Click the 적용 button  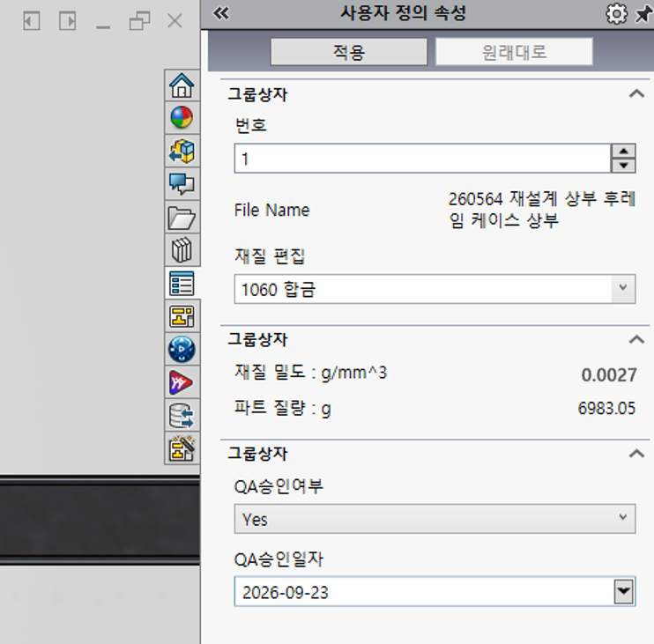tap(349, 52)
